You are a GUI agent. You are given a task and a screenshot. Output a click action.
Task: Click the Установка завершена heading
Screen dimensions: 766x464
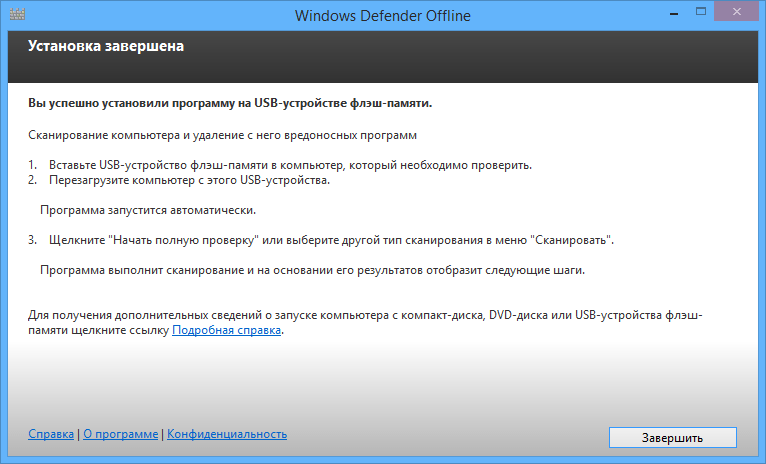(106, 46)
